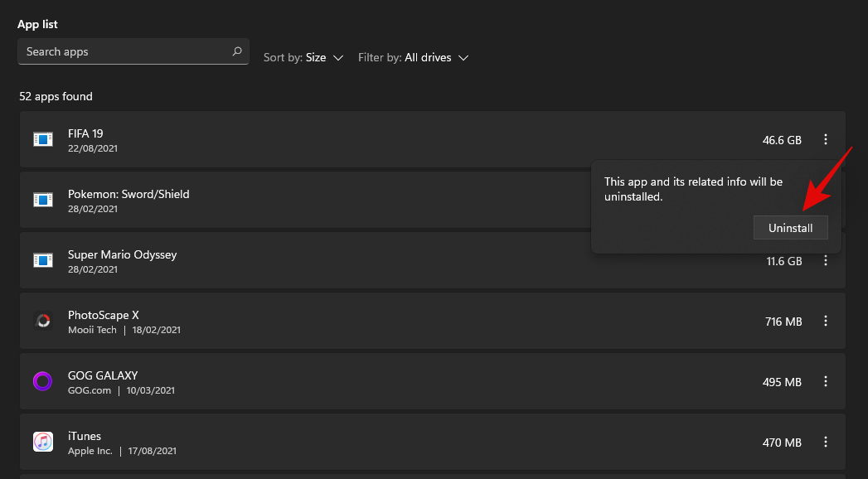Click the GOG GALAXY purple ring icon
This screenshot has width=868, height=479.
tap(43, 381)
